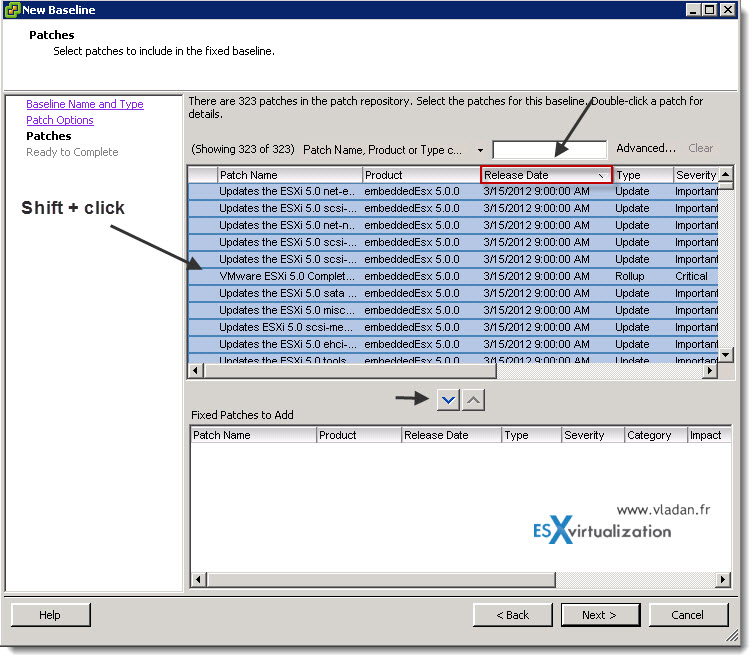
Task: Select the Updates ESXi 5.0 net-e patch row
Action: (x=453, y=191)
